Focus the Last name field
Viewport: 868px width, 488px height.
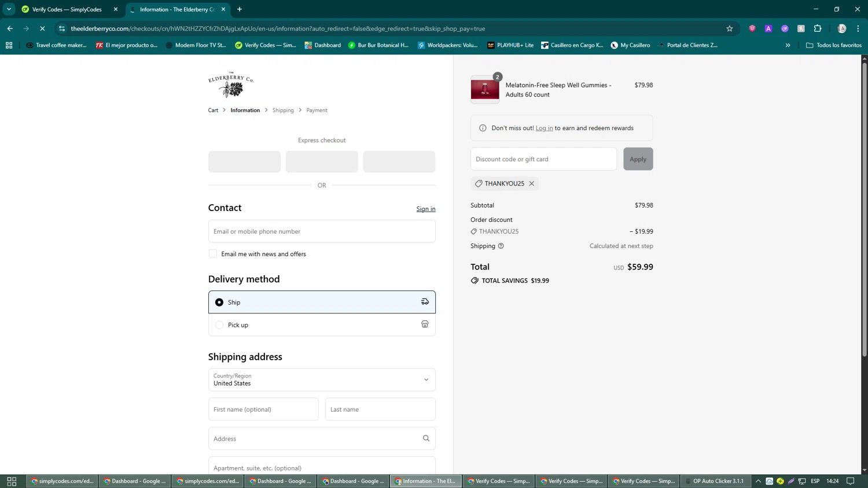pyautogui.click(x=380, y=409)
